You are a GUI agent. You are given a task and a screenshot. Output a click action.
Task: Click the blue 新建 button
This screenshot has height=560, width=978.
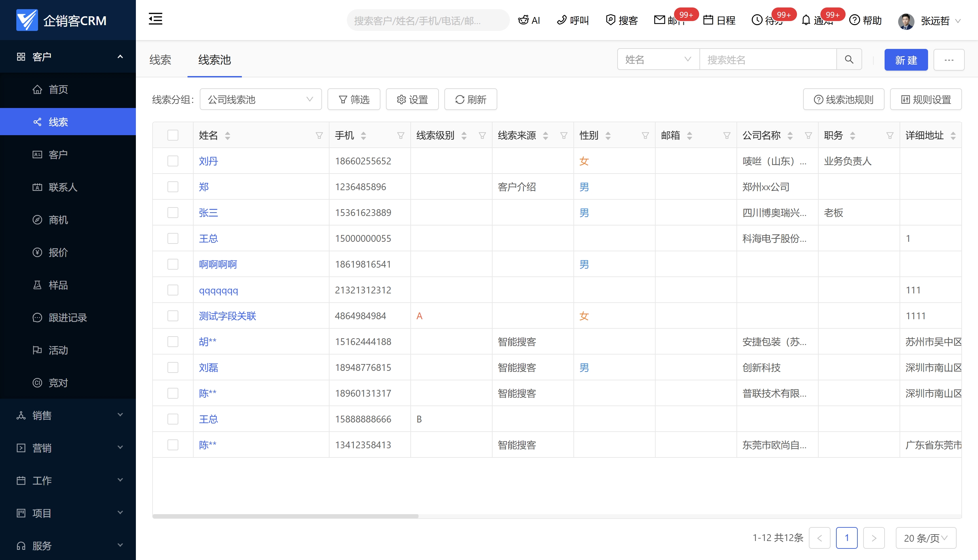pyautogui.click(x=906, y=60)
